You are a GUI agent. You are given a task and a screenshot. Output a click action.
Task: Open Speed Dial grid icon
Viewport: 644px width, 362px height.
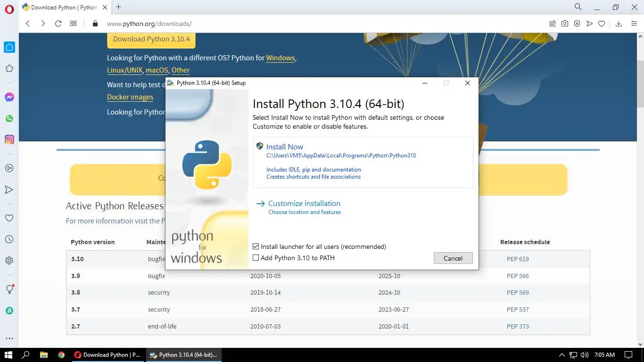point(73,24)
